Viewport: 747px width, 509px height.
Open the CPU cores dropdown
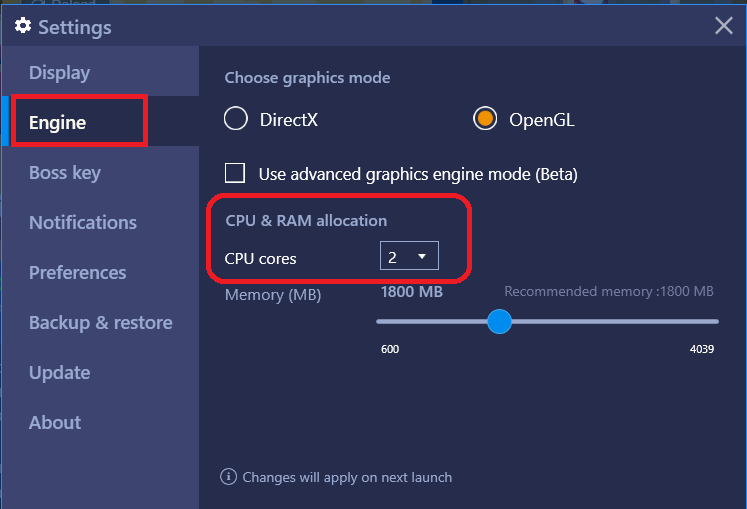tap(409, 256)
